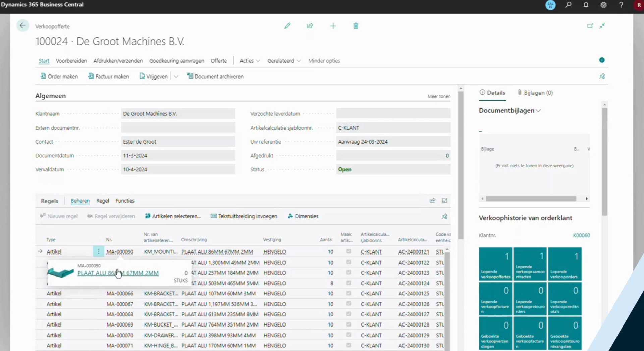Open the Functies lines menu
The height and width of the screenshot is (351, 644).
coord(125,201)
